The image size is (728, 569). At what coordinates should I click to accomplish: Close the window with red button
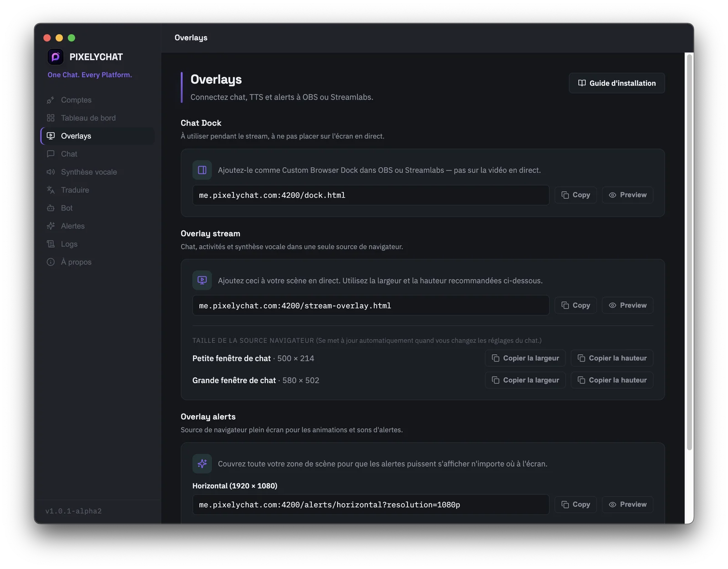(47, 38)
